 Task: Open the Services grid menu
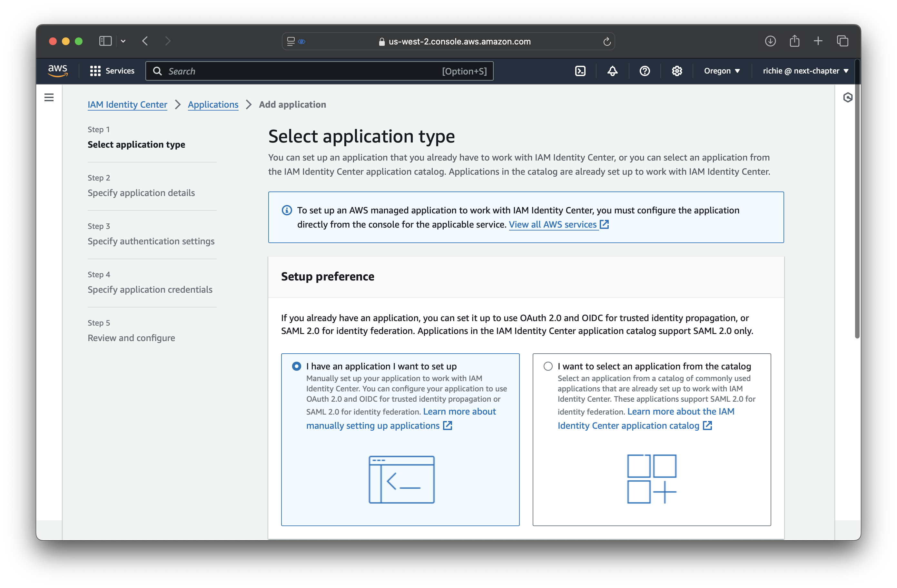click(95, 71)
